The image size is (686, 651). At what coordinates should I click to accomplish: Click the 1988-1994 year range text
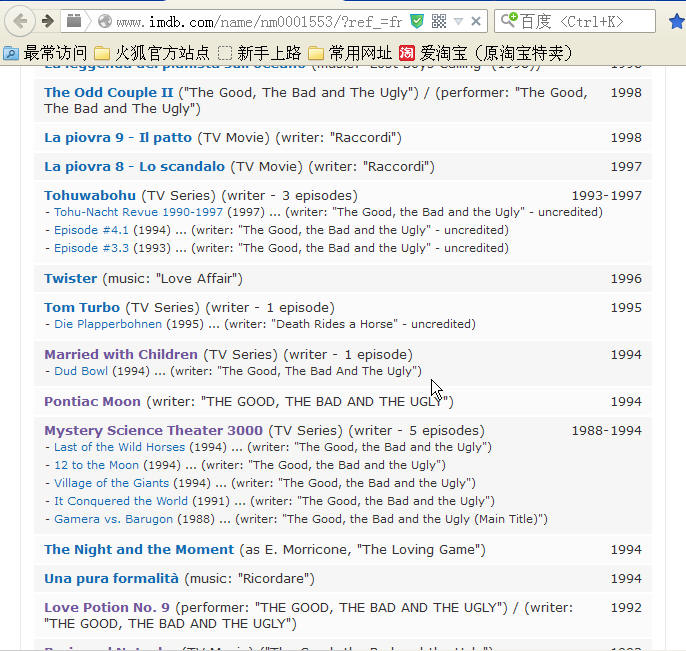[606, 430]
